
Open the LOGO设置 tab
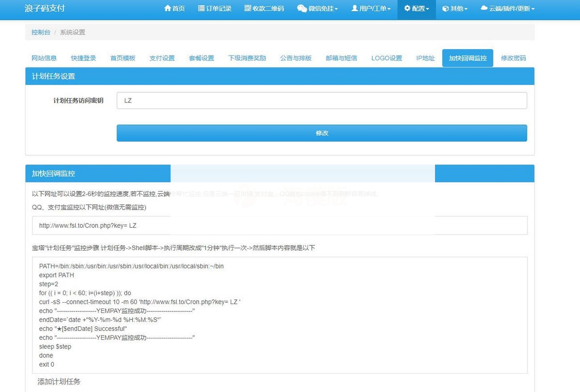(387, 57)
